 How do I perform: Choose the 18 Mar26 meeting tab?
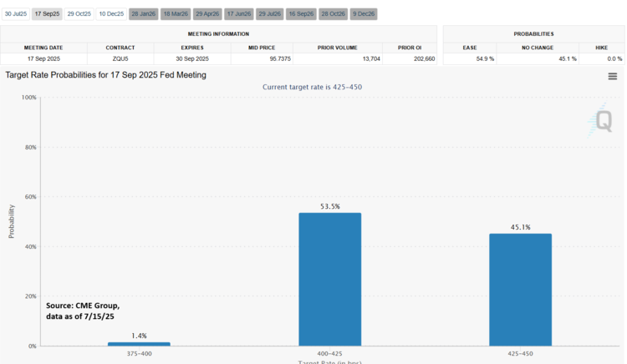click(175, 14)
